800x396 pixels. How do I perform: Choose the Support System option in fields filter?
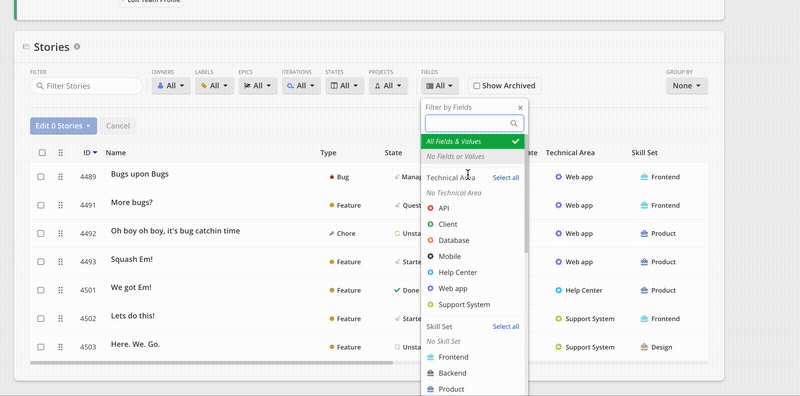coord(473,305)
